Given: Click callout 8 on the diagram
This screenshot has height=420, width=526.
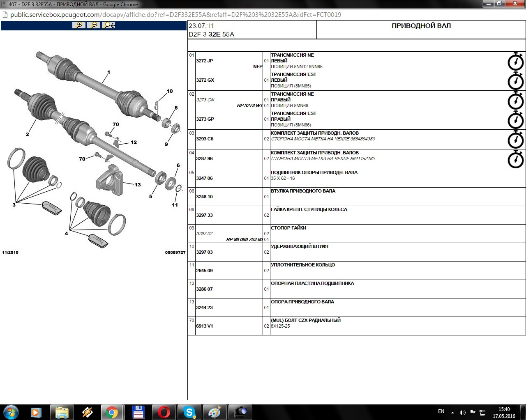Looking at the screenshot, I should (x=176, y=108).
